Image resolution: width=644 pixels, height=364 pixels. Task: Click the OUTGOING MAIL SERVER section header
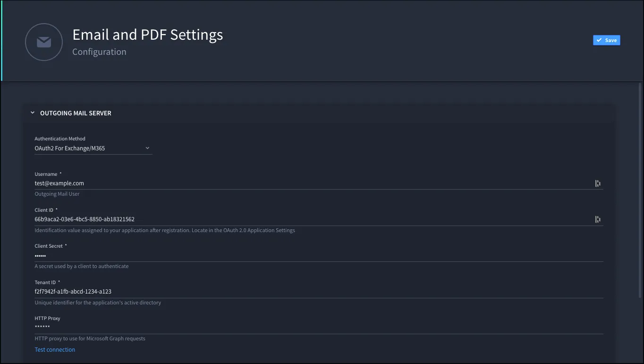tap(76, 113)
